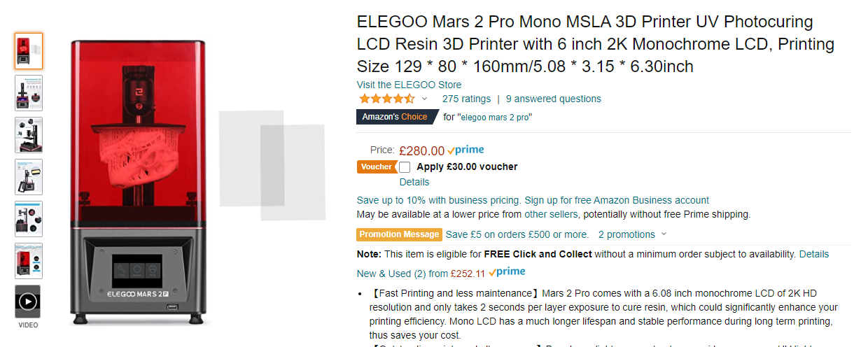Select the second product image thumbnail
Image resolution: width=868 pixels, height=347 pixels.
pyautogui.click(x=28, y=92)
